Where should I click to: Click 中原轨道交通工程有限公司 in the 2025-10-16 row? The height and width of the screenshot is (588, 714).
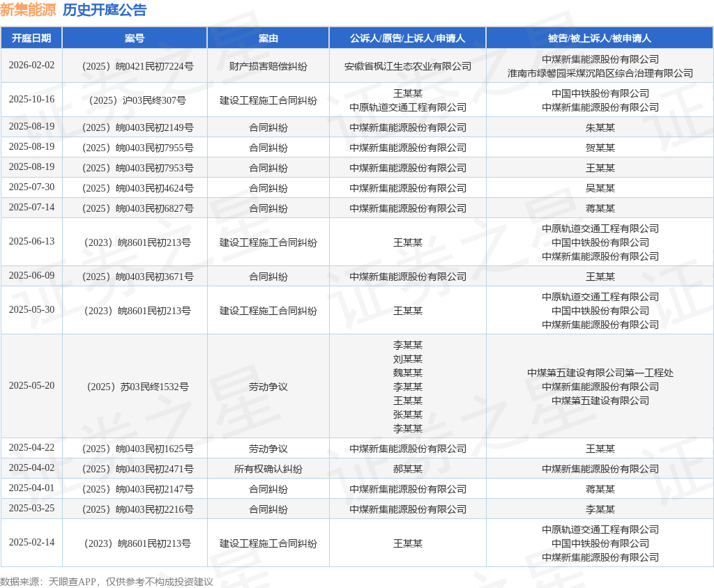407,107
